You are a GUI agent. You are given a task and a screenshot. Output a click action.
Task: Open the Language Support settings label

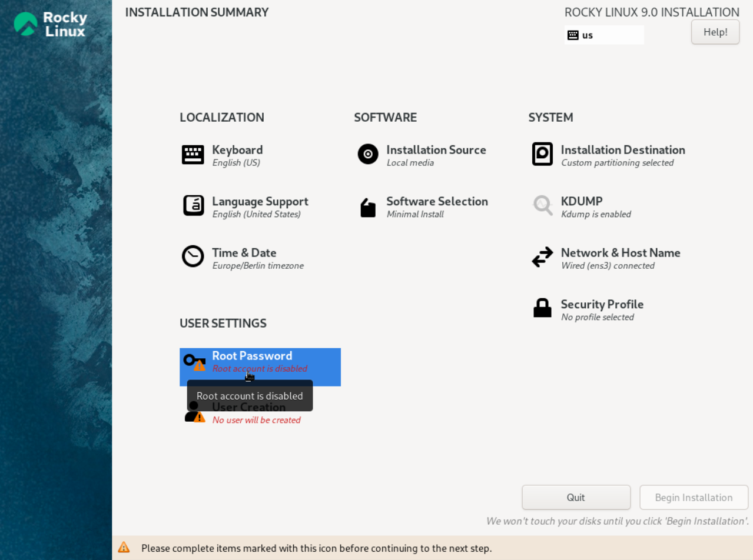tap(260, 202)
